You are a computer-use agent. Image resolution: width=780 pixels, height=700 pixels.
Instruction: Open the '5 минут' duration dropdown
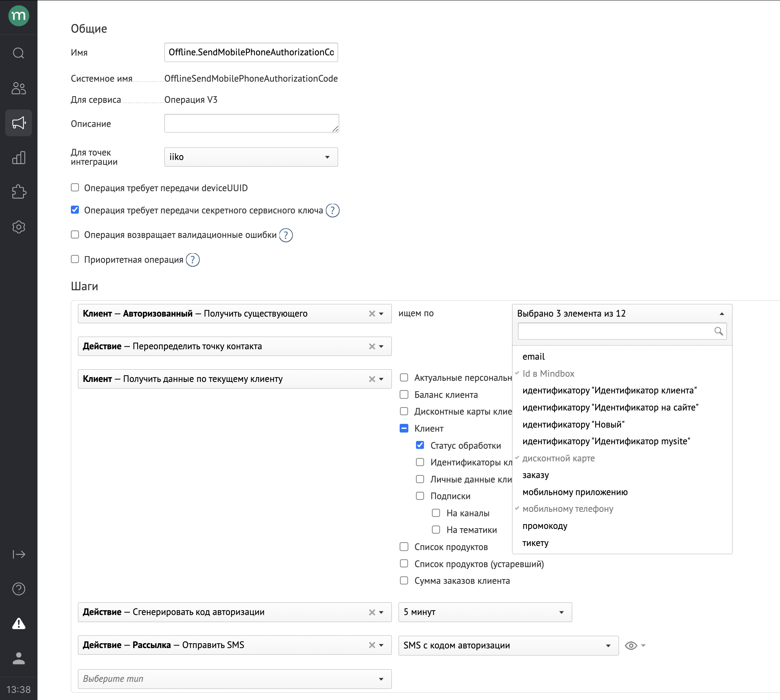click(x=485, y=612)
